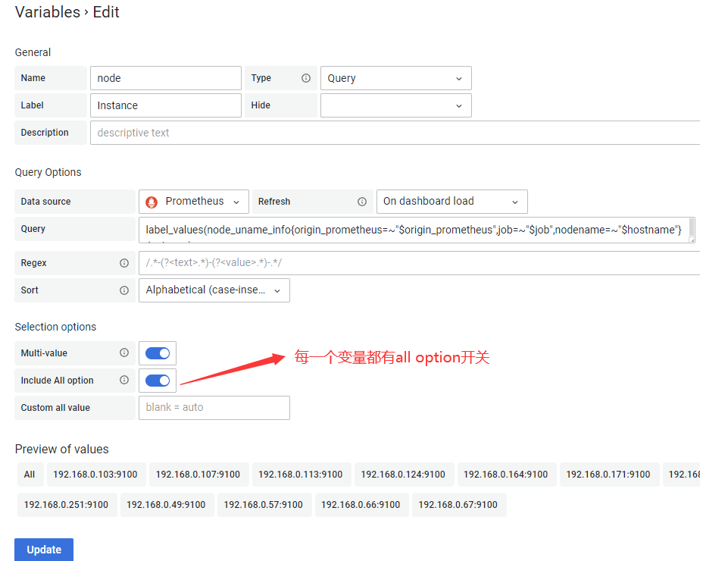
Task: Click the Description text field
Action: click(x=395, y=133)
